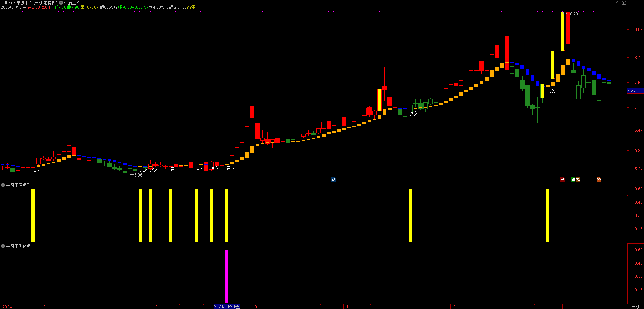Expand the 牛魔王原版F indicator options
This screenshot has width=644, height=309.
3,185
